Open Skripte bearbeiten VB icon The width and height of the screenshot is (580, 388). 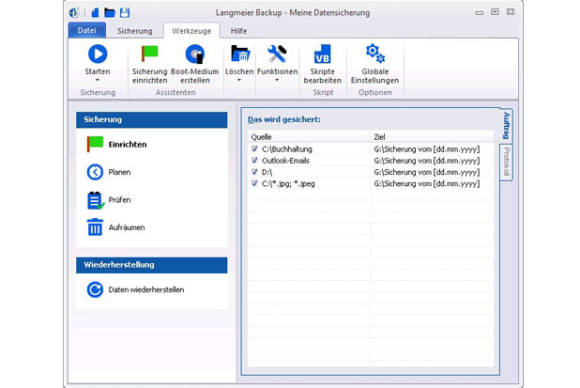(322, 54)
